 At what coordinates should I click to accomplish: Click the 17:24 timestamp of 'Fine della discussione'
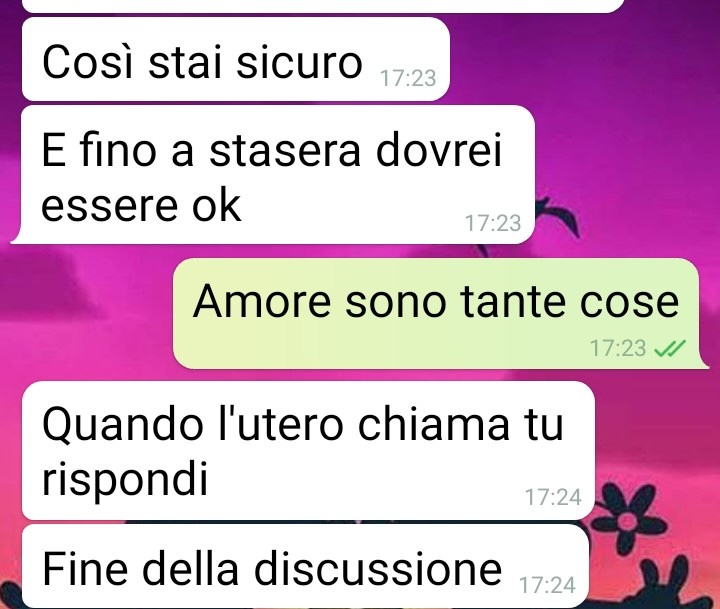[x=547, y=585]
